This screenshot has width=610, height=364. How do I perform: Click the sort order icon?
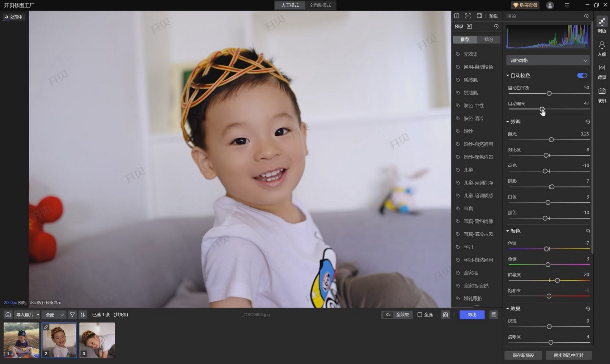(x=83, y=315)
